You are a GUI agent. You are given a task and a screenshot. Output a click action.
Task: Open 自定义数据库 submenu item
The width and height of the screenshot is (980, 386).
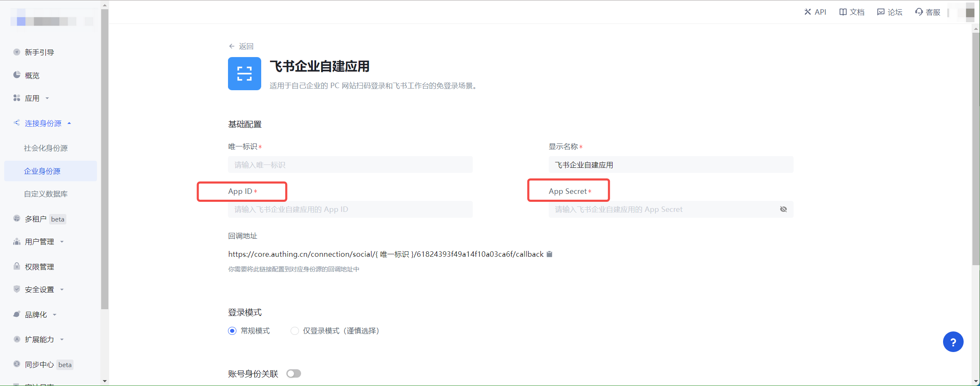(46, 194)
